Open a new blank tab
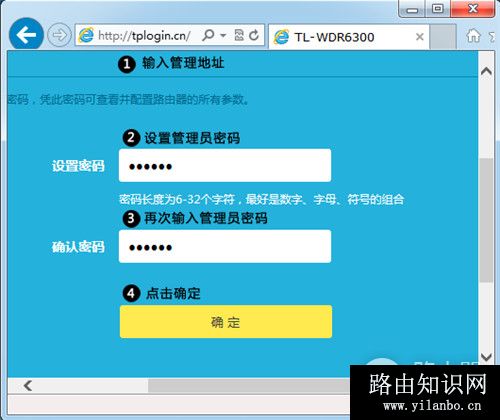500x420 pixels. [x=443, y=37]
